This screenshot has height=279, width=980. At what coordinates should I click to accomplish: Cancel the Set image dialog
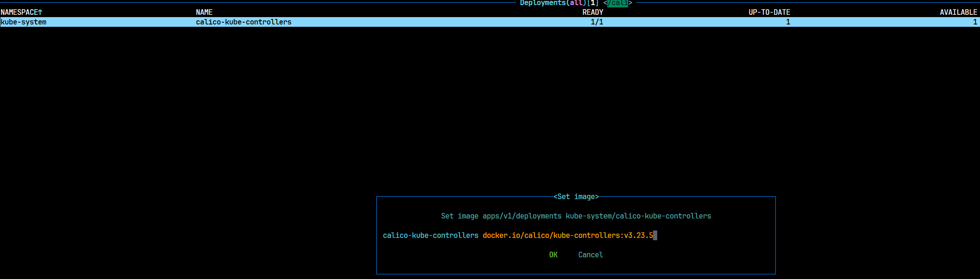(591, 255)
